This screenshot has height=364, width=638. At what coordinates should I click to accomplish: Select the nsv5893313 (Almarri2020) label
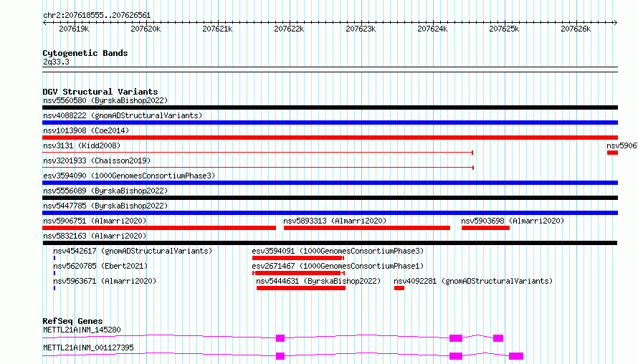coord(335,221)
